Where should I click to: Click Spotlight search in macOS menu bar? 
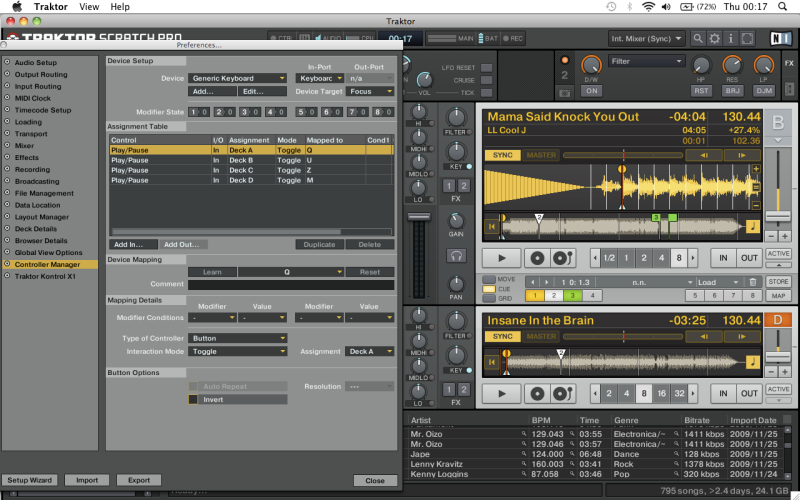click(782, 7)
